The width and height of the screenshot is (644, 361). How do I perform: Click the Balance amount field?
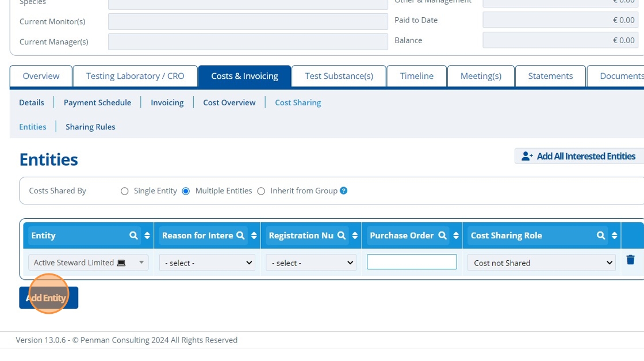(x=561, y=40)
